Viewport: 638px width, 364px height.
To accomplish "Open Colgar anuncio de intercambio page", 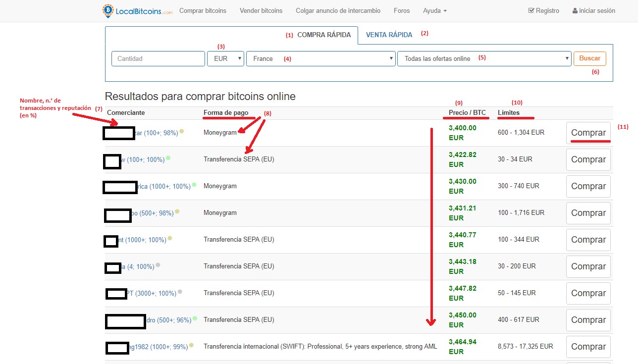I will coord(338,10).
